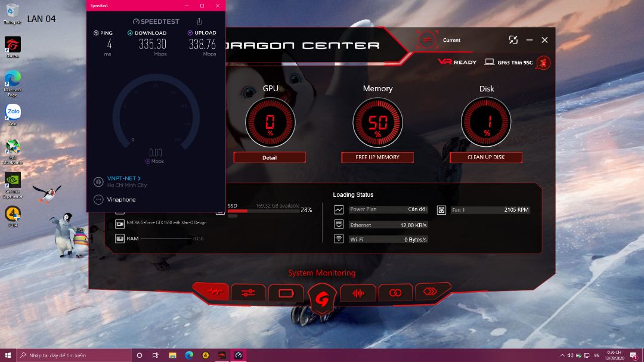
Task: Click the Current profile scenario icon
Action: point(427,40)
